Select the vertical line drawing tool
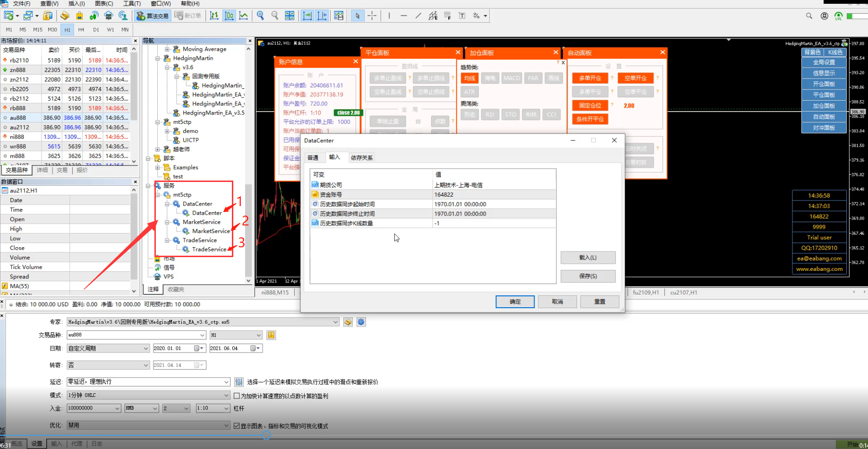 click(x=389, y=16)
